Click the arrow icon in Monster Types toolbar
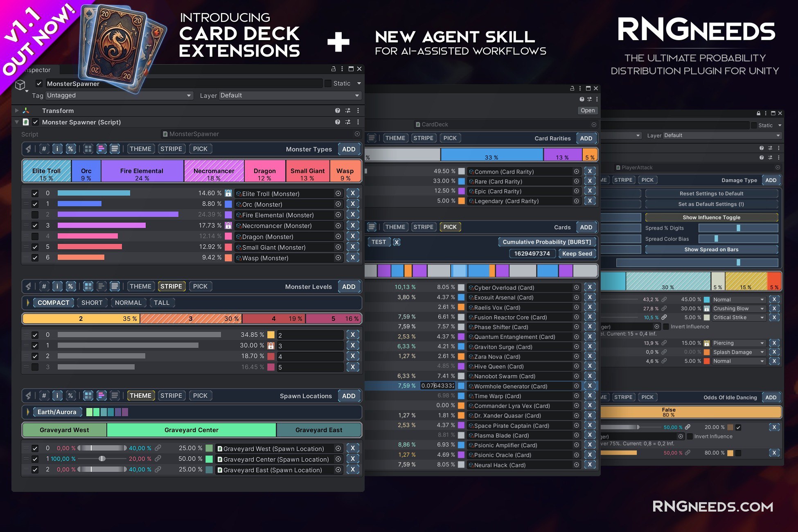The image size is (798, 532). click(29, 149)
